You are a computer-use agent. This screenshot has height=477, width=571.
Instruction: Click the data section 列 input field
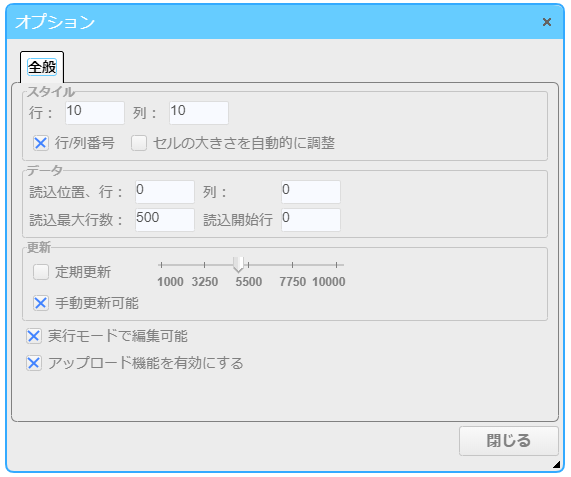pyautogui.click(x=311, y=192)
